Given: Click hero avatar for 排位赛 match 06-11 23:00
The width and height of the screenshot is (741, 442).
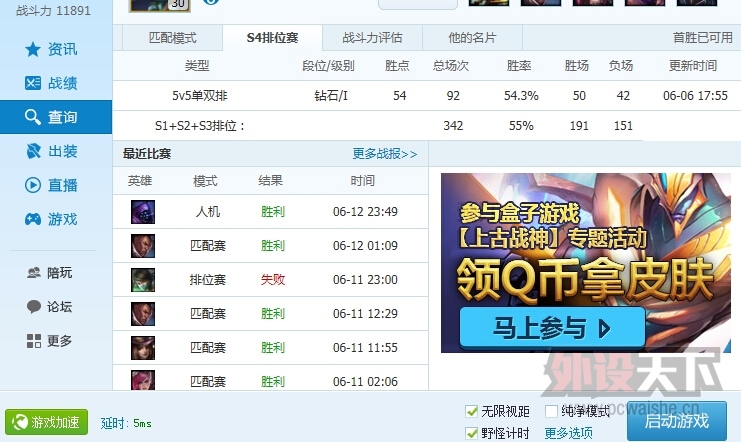Looking at the screenshot, I should point(143,280).
